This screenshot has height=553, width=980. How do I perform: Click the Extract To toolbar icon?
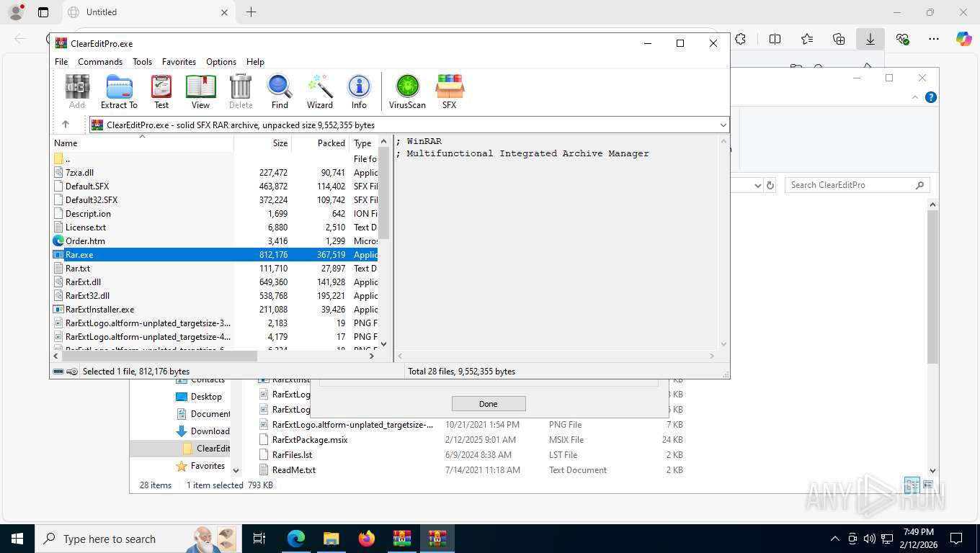pyautogui.click(x=119, y=91)
